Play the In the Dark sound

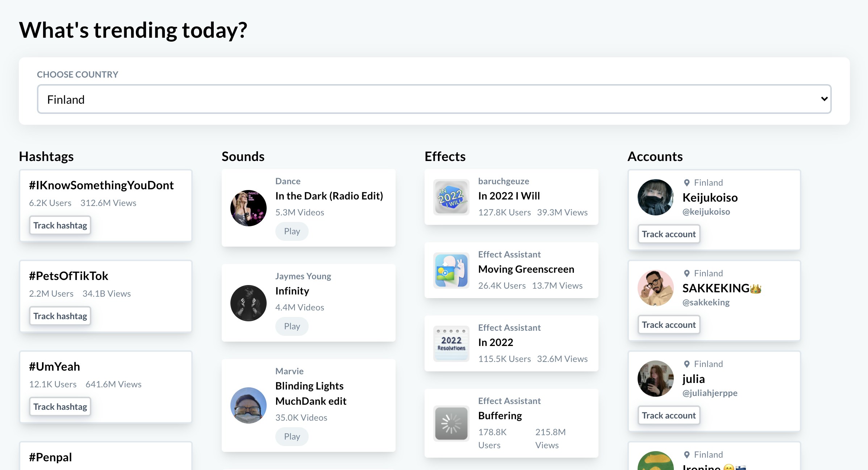point(292,231)
